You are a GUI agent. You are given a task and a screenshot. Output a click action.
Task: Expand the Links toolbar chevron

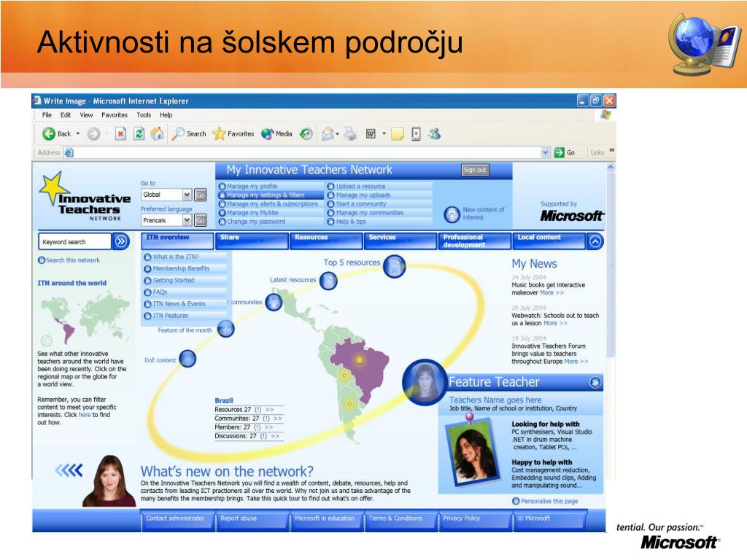[x=612, y=150]
